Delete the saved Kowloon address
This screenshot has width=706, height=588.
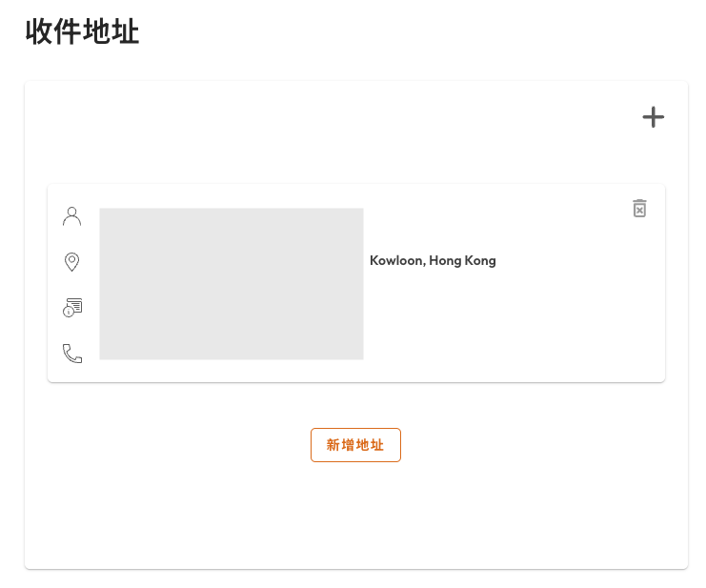(x=639, y=208)
